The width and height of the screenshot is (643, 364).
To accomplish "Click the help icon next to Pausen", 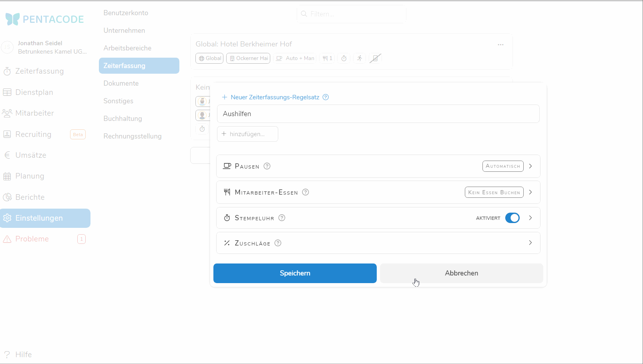I will pyautogui.click(x=267, y=166).
